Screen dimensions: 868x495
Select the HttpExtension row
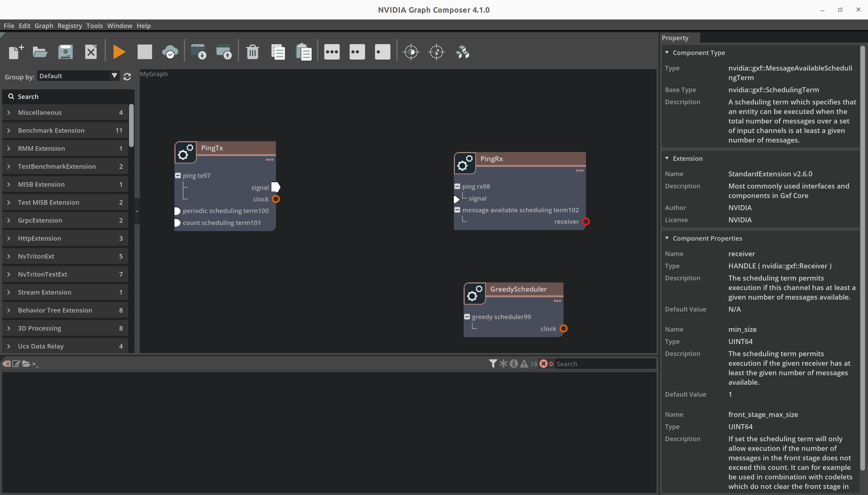pos(65,238)
